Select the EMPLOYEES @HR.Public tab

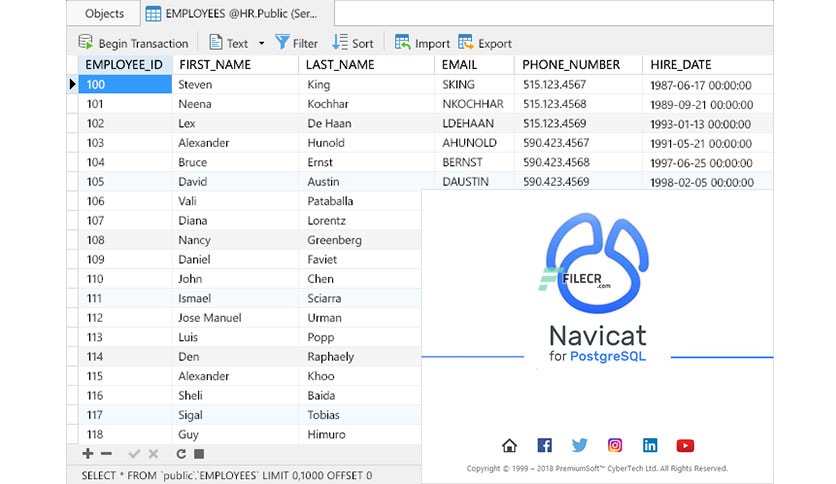pyautogui.click(x=238, y=13)
